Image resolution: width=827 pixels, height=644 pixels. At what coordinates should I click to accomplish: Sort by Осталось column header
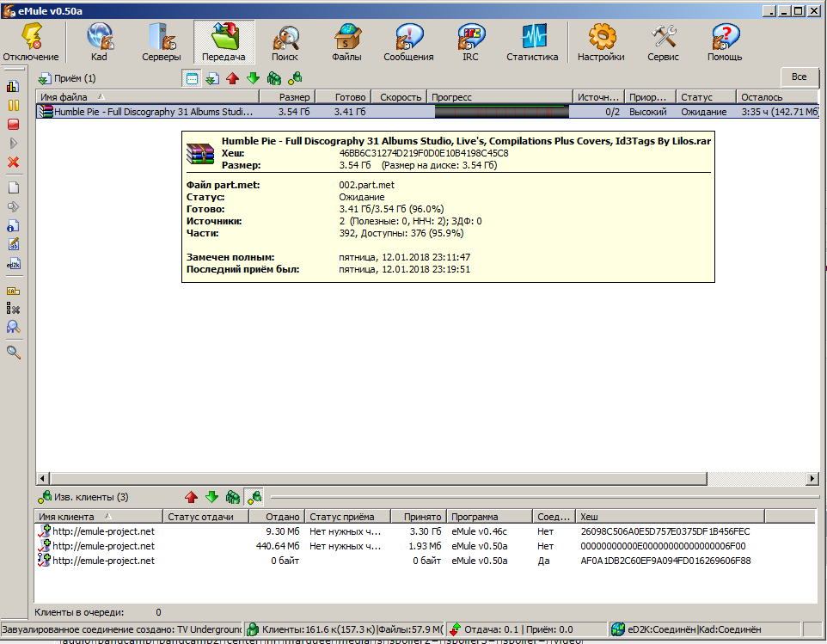coord(777,97)
